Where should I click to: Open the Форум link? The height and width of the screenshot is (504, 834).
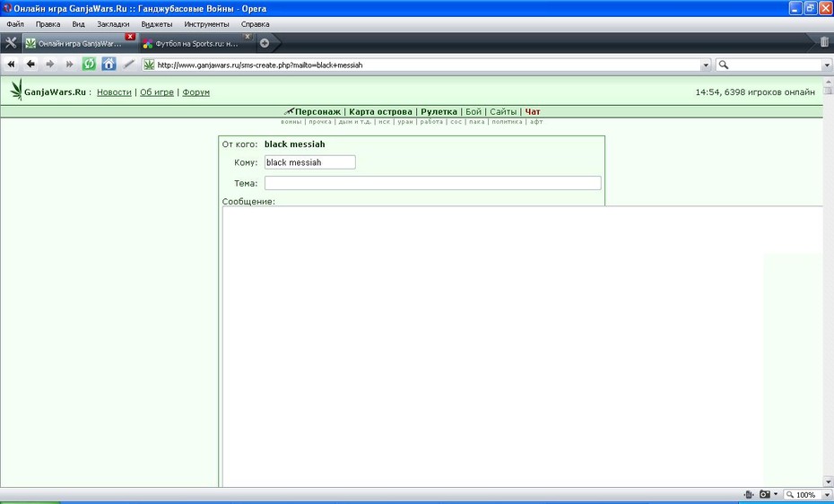pyautogui.click(x=195, y=92)
